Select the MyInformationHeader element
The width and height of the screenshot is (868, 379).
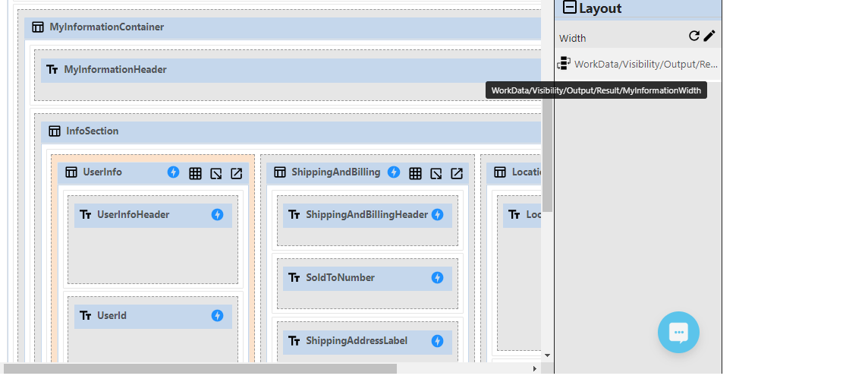291,71
